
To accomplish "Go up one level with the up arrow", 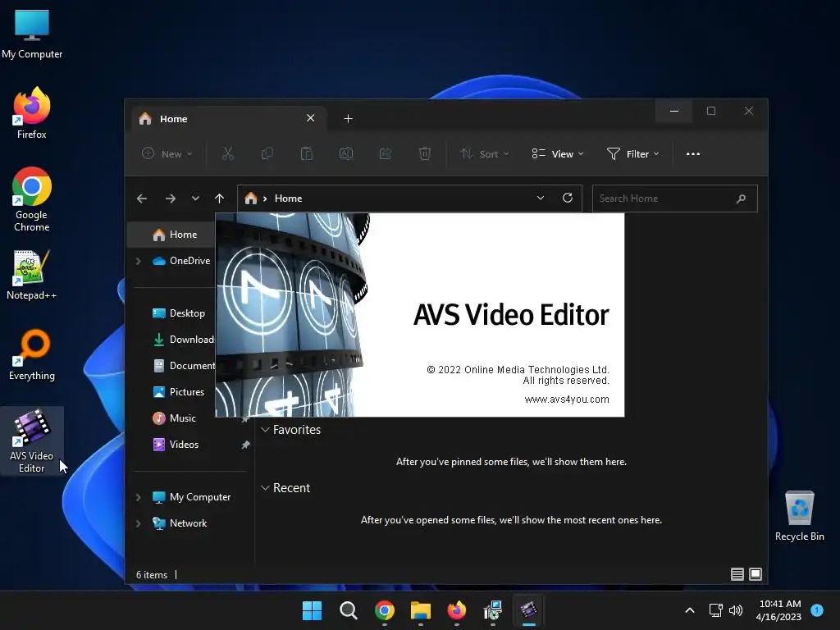I will tap(219, 199).
